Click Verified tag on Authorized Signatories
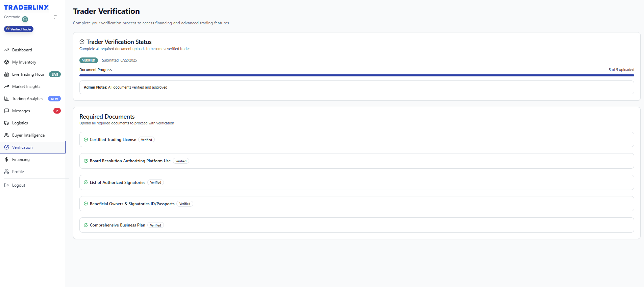The width and height of the screenshot is (644, 287). pos(155,182)
